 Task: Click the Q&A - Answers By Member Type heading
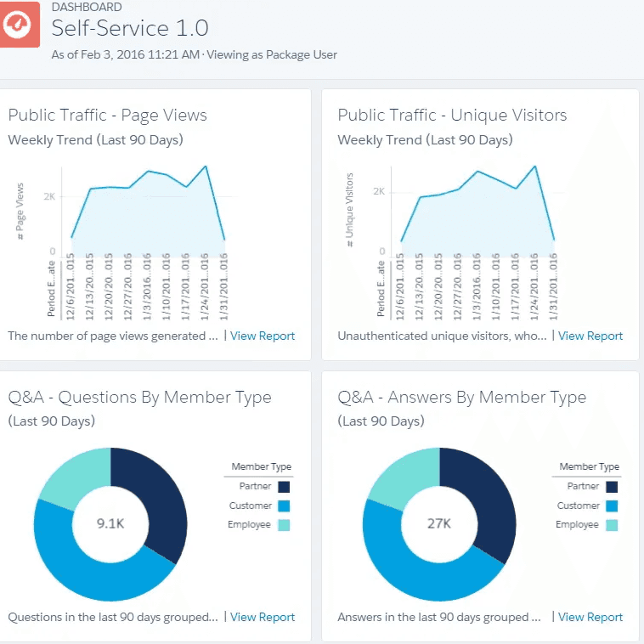461,397
